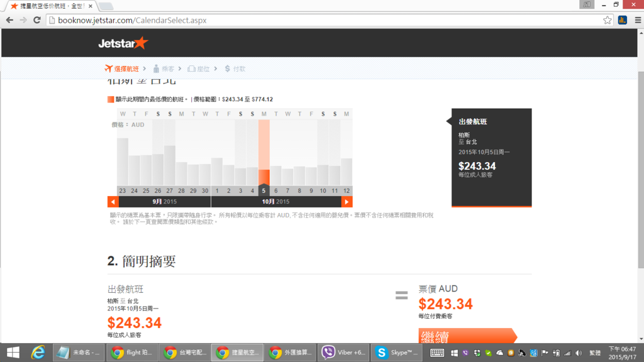Viewport: 644px width, 362px height.
Task: Pick date 12 in October
Action: 347,191
